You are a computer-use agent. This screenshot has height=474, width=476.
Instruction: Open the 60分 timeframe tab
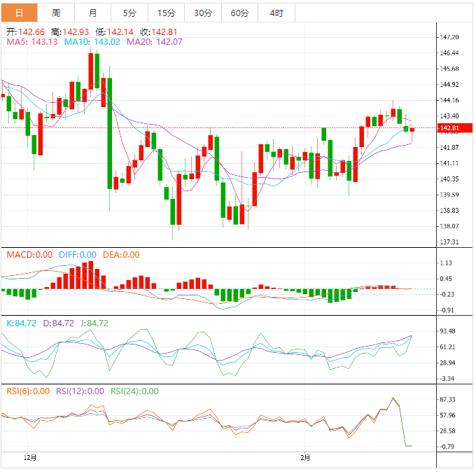coord(239,13)
